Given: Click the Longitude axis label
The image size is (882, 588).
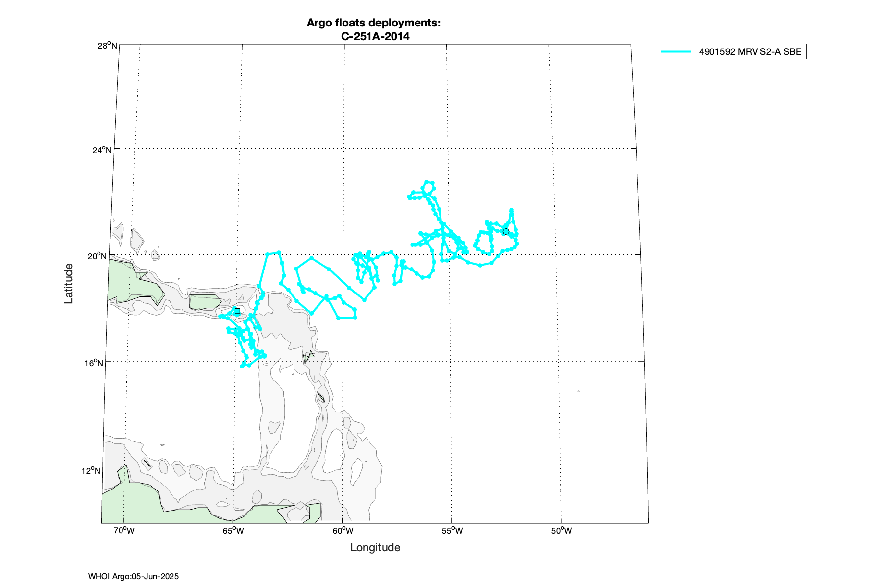Looking at the screenshot, I should 375,547.
